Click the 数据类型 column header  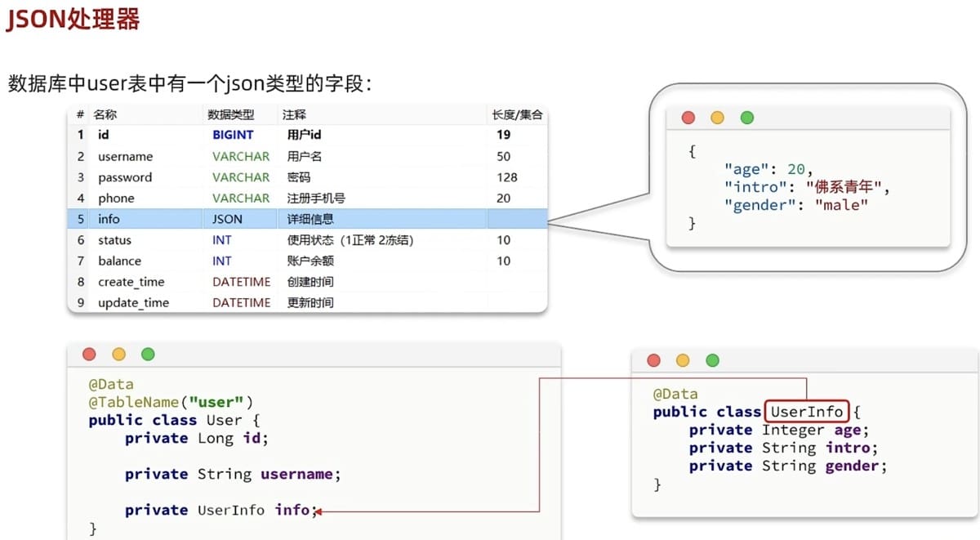231,115
